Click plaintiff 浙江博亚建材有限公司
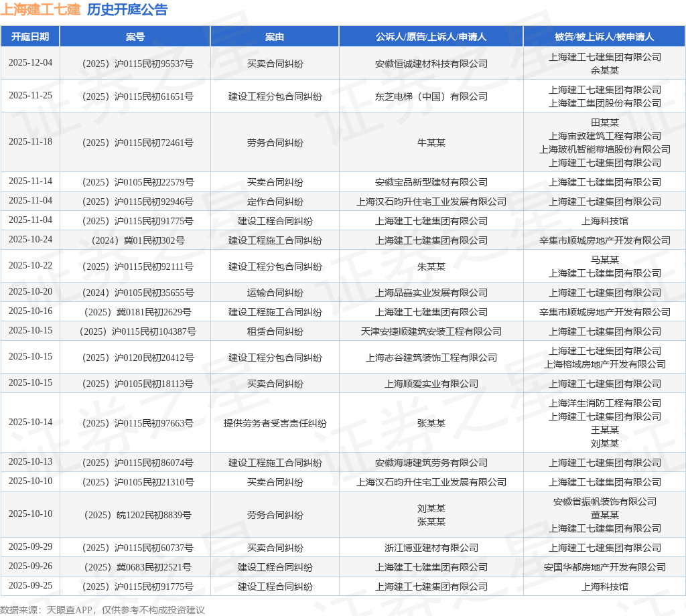 coord(431,548)
